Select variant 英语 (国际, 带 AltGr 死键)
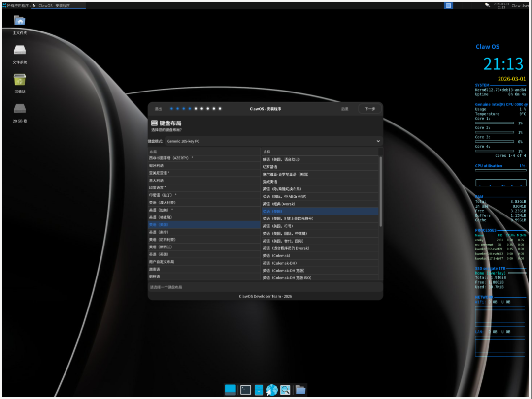Image resolution: width=532 pixels, height=399 pixels. (x=320, y=197)
